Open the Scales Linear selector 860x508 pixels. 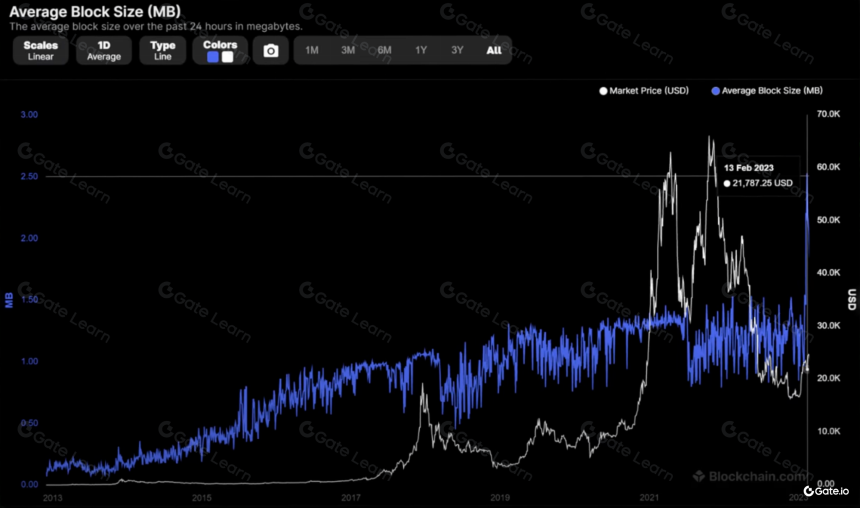tap(41, 50)
